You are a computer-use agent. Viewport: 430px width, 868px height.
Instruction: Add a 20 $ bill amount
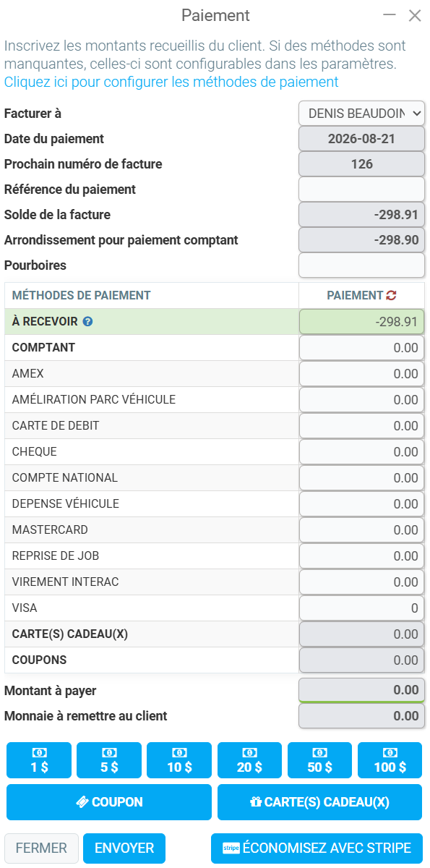(249, 760)
